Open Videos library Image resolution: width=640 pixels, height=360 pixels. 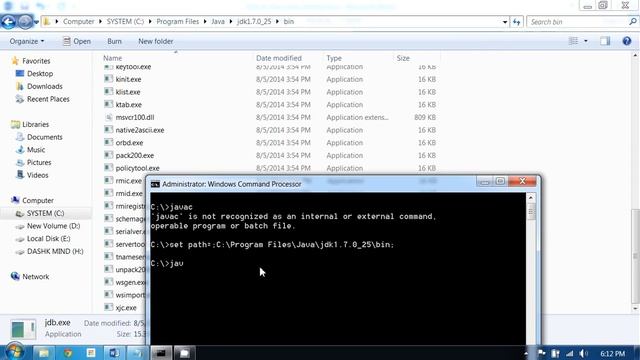[x=37, y=175]
